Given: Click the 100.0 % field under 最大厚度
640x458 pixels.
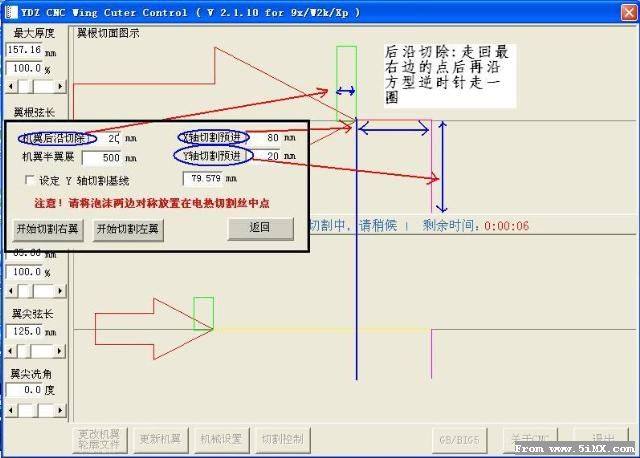Looking at the screenshot, I should 24,68.
